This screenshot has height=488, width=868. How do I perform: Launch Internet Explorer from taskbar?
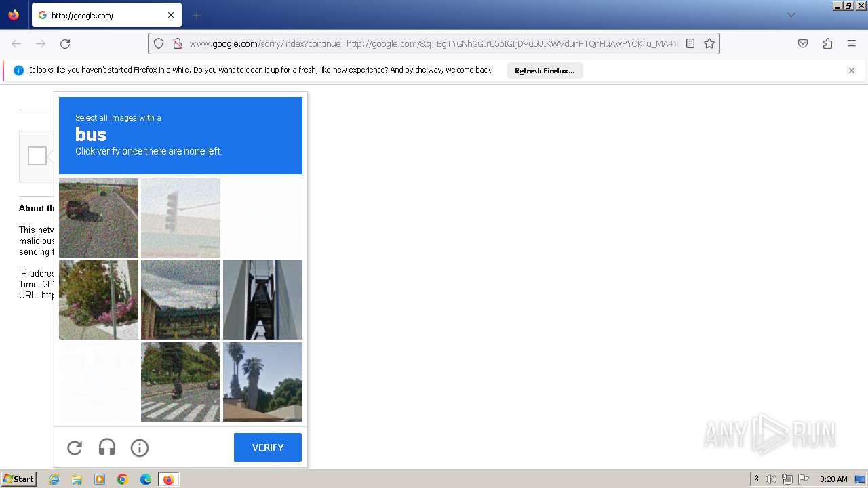point(54,479)
